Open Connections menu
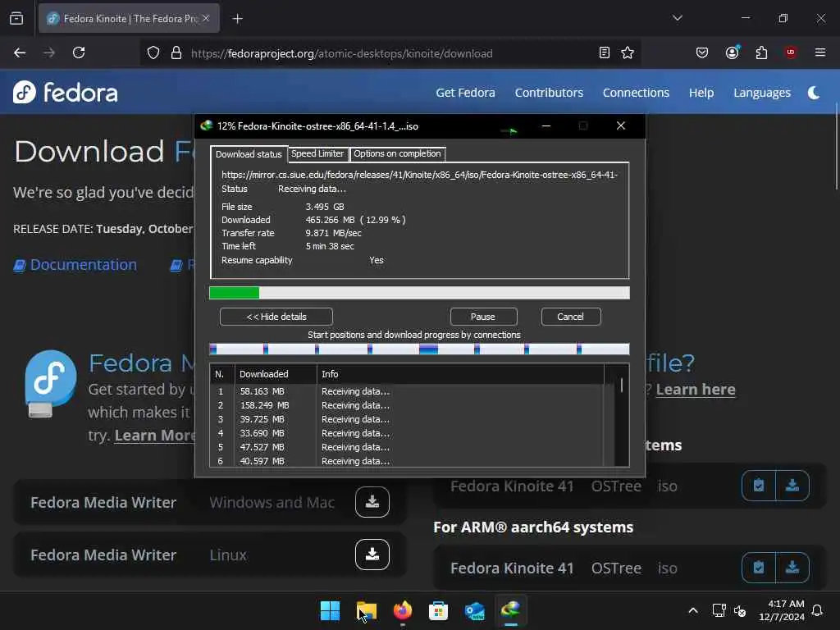Viewport: 840px width, 630px height. point(636,93)
